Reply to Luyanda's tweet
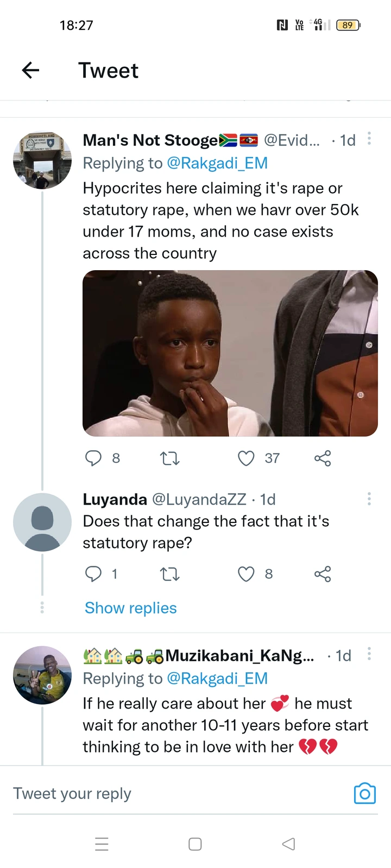The image size is (391, 868). [x=93, y=574]
